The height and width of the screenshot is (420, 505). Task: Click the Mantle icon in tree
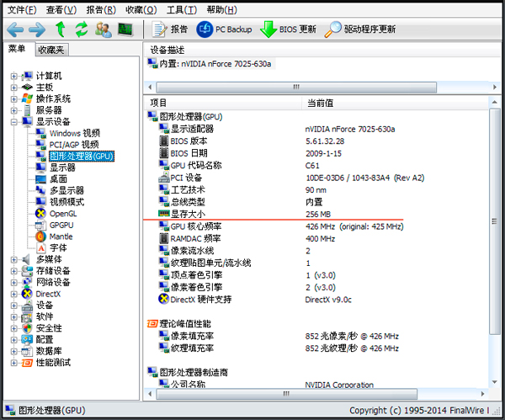click(x=40, y=237)
